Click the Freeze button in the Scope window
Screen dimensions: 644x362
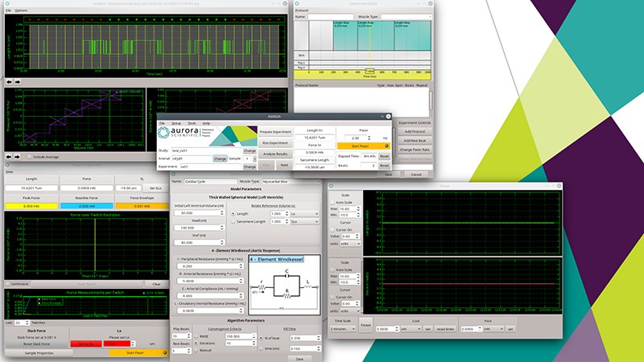365,325
